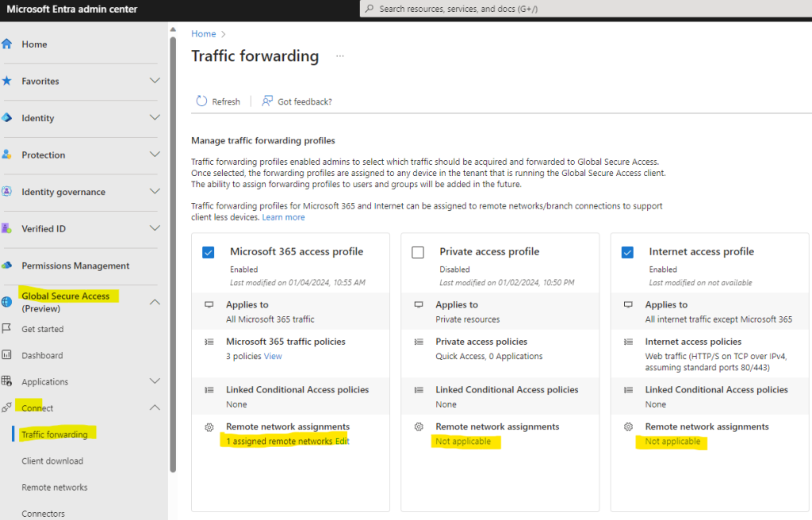Click the Connect plug icon

[6, 407]
